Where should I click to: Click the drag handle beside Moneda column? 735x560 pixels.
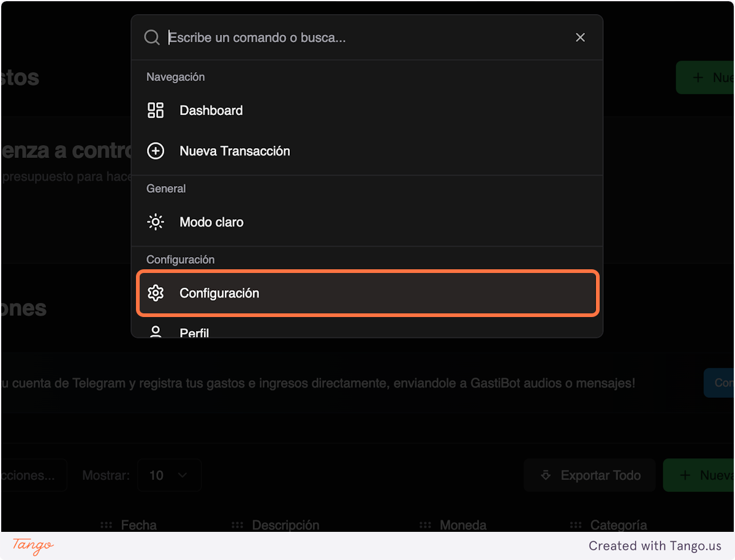pyautogui.click(x=425, y=525)
